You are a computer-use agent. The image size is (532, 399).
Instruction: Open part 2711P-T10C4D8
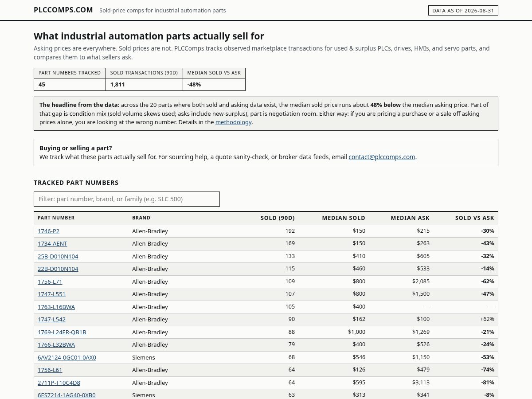point(59,383)
